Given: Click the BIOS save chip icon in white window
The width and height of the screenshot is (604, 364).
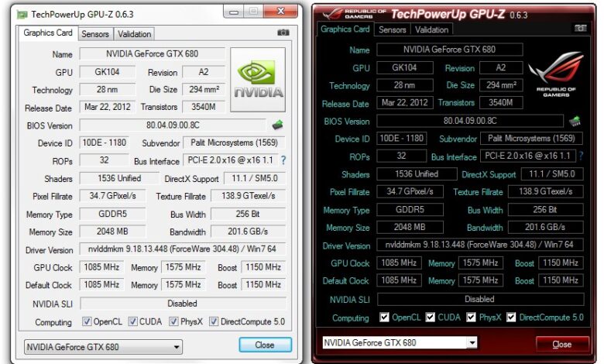Looking at the screenshot, I should click(278, 125).
